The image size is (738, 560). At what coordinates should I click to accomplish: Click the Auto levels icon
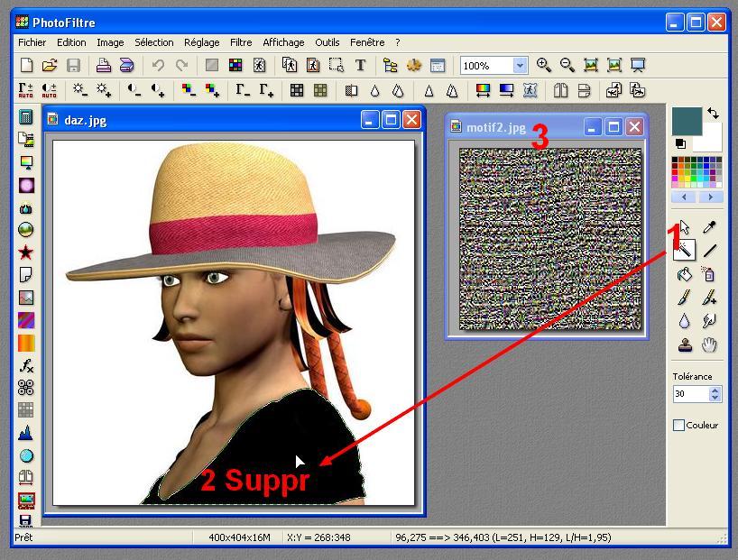(x=26, y=90)
